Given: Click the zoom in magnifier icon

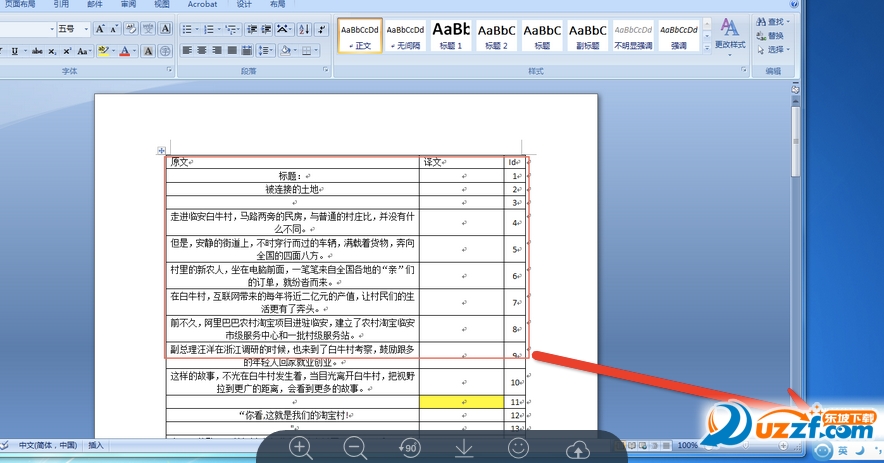Looking at the screenshot, I should click(x=300, y=449).
